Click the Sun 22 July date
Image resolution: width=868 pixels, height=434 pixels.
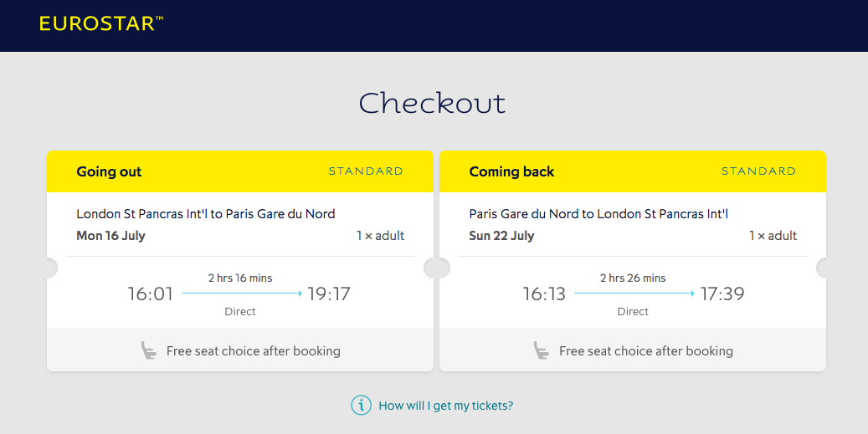(x=501, y=236)
